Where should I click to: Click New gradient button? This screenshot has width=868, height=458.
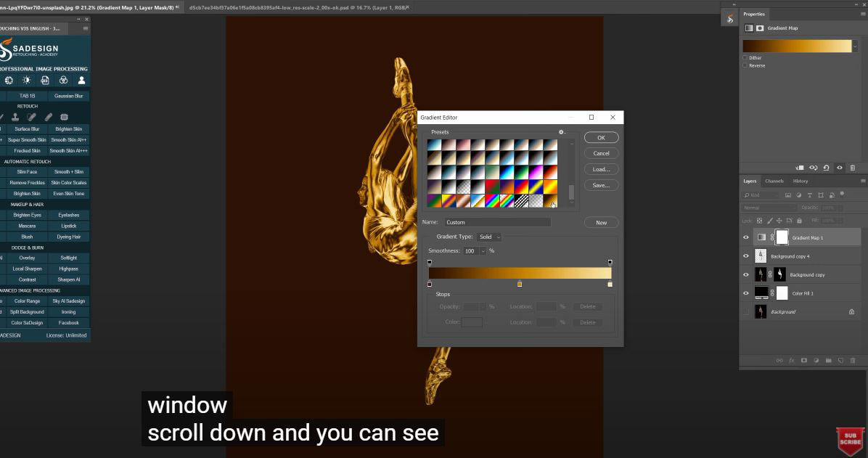[x=601, y=223]
